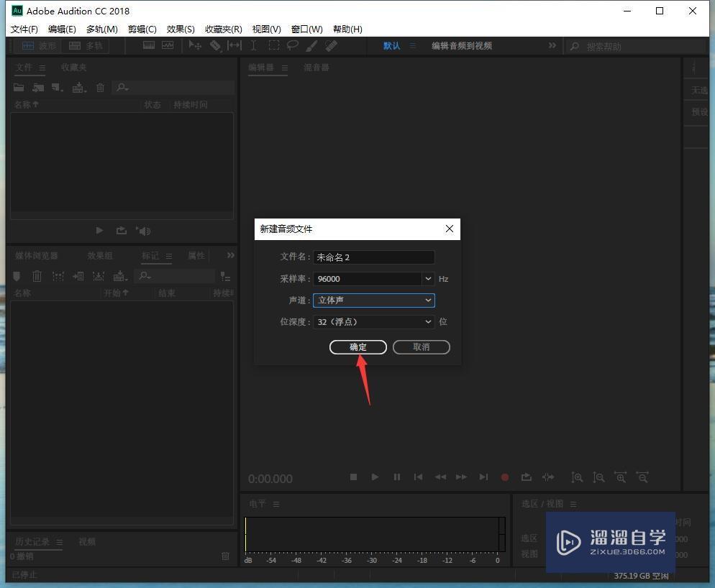Expand the workspace overflow chevron
The image size is (715, 588).
552,45
